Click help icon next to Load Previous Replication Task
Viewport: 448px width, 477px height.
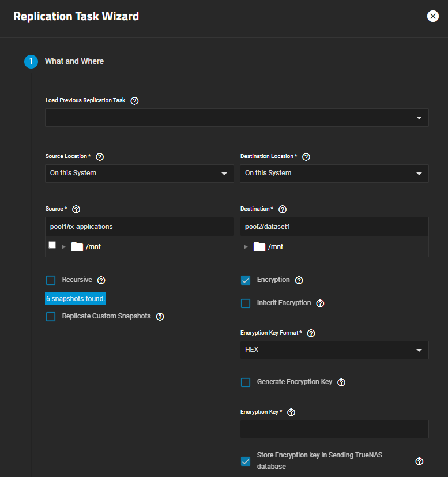(x=134, y=100)
